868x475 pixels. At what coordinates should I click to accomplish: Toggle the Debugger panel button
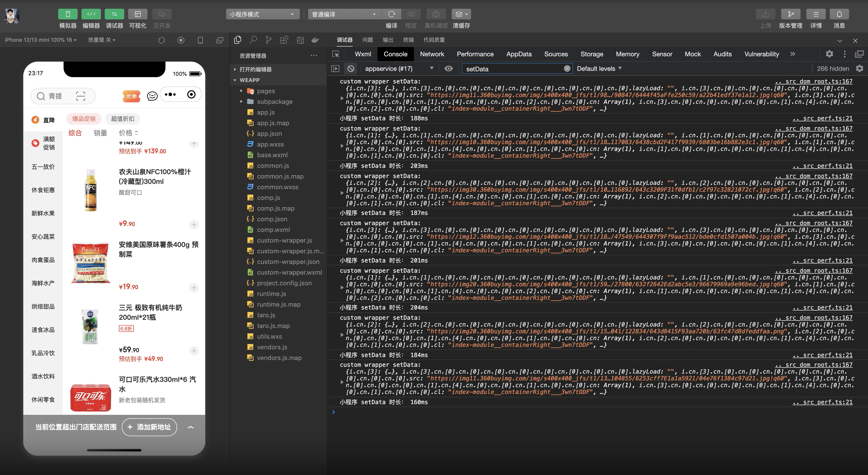[114, 14]
